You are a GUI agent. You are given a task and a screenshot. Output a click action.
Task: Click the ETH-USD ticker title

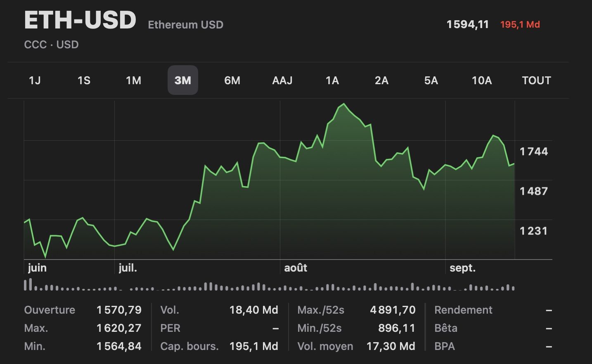[x=80, y=20]
